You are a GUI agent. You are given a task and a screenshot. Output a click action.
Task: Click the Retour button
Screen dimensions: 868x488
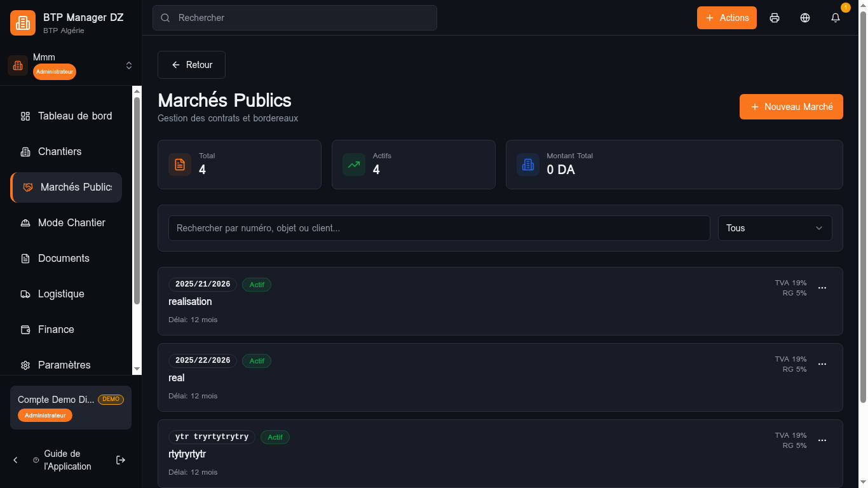coord(191,65)
